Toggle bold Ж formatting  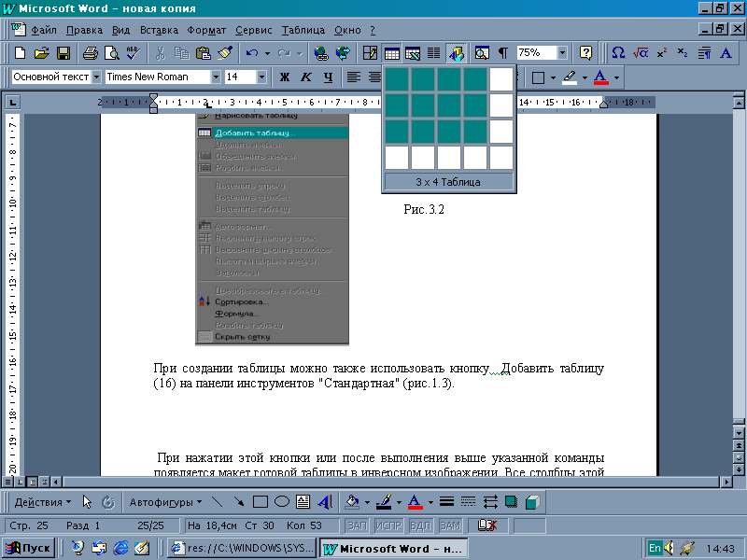tap(285, 77)
